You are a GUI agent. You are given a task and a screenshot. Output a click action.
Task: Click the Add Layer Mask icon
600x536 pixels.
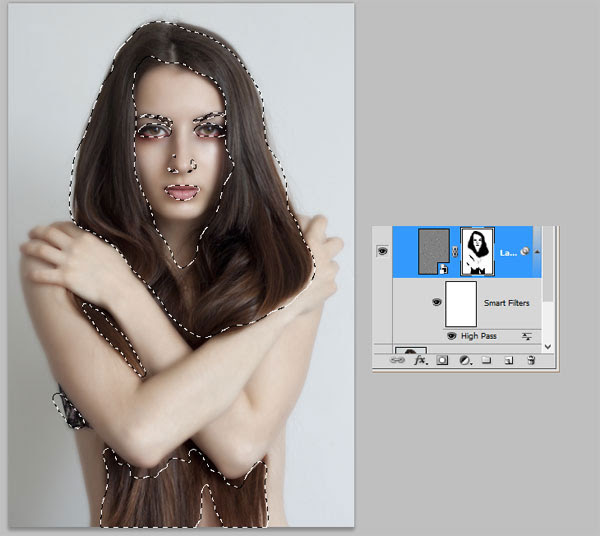[x=442, y=360]
